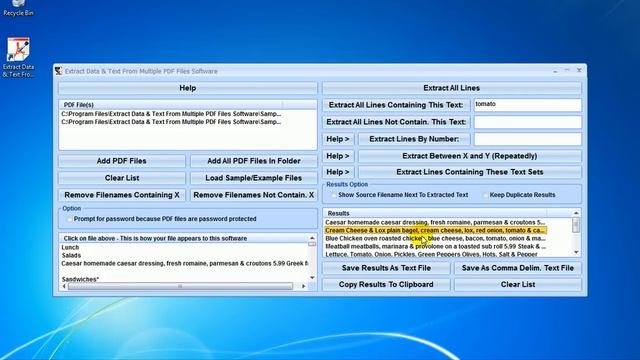
Task: Enable Show Source Filename Next To Extracted Text
Action: (x=334, y=195)
